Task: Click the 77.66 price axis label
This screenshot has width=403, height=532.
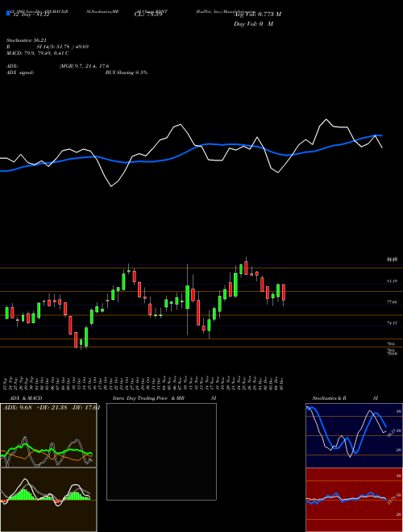Action: (x=393, y=302)
